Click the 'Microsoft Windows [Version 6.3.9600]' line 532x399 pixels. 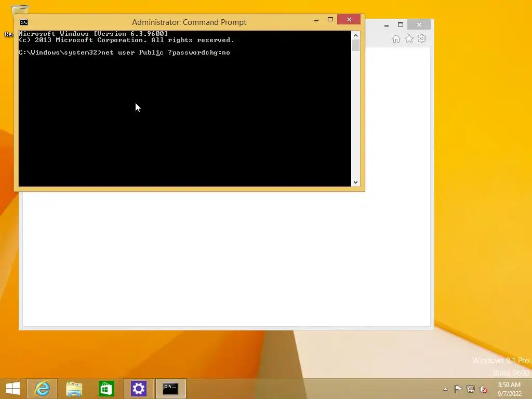click(94, 34)
